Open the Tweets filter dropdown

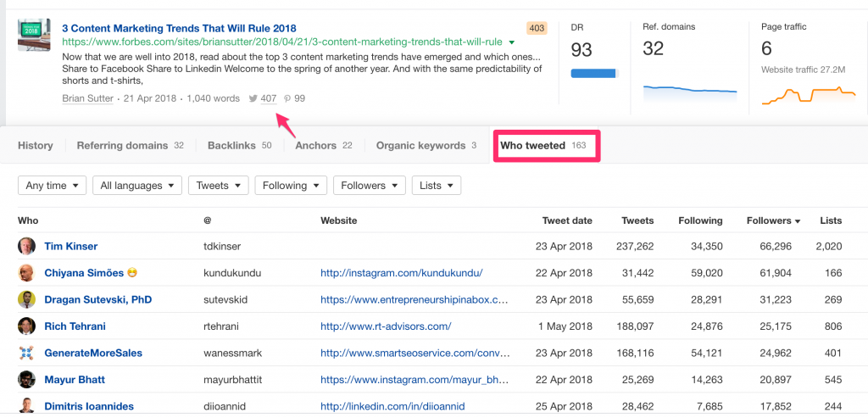pos(219,186)
